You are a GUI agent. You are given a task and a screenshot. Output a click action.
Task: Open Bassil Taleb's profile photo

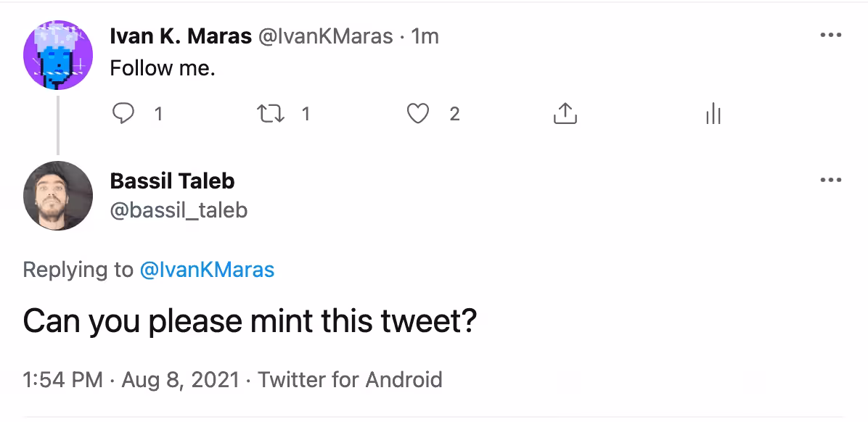tap(57, 195)
